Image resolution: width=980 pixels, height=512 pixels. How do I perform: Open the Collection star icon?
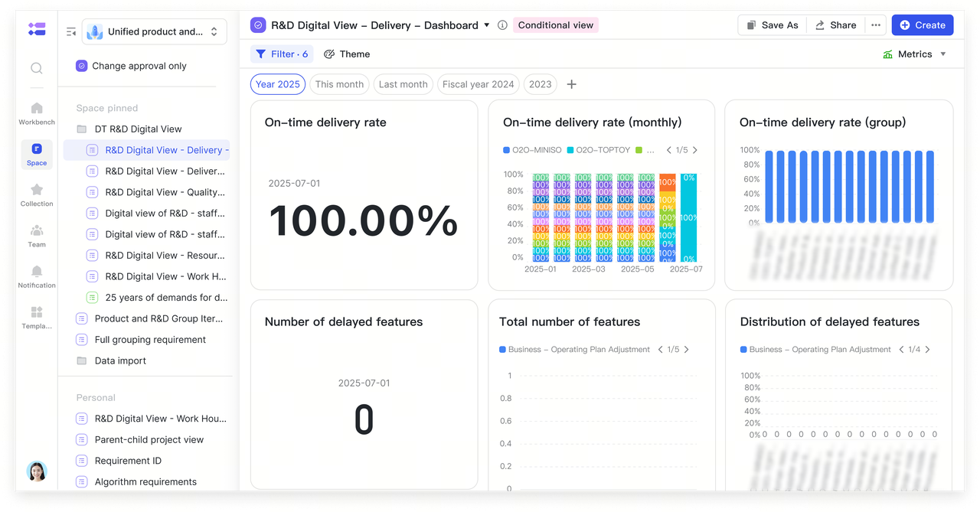[37, 194]
